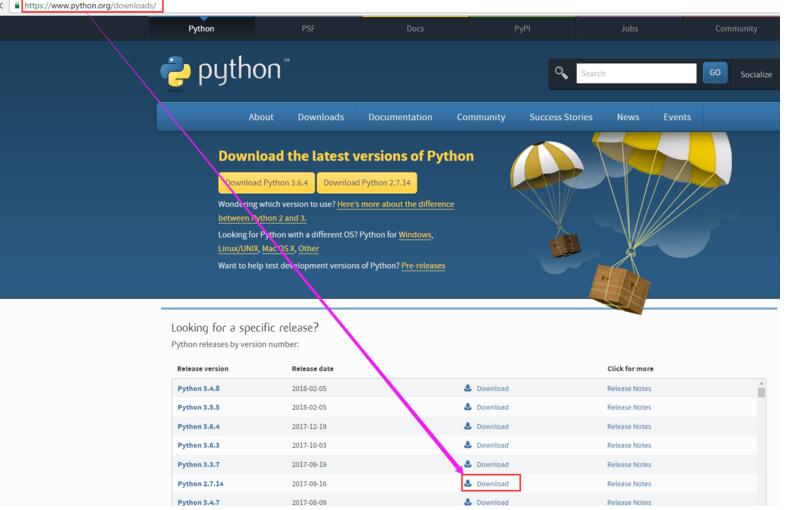Click the download icon for Python 3.5.5 row
The image size is (787, 510).
click(468, 407)
